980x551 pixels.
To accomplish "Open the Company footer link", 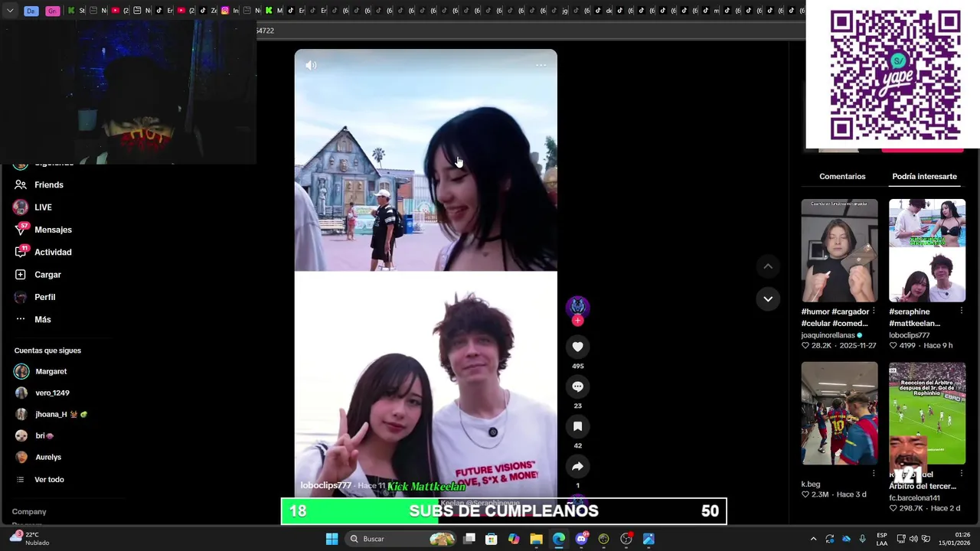I will coord(29,511).
